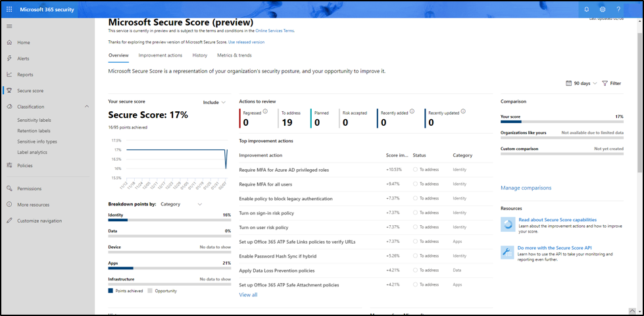
Task: Open Retention labels in sidebar
Action: (x=34, y=130)
